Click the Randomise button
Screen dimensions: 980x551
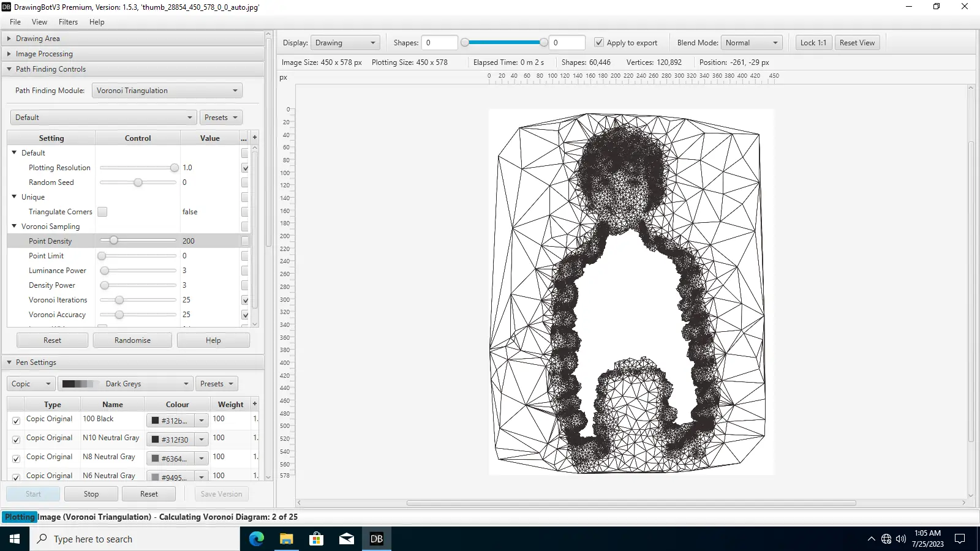[x=132, y=340]
